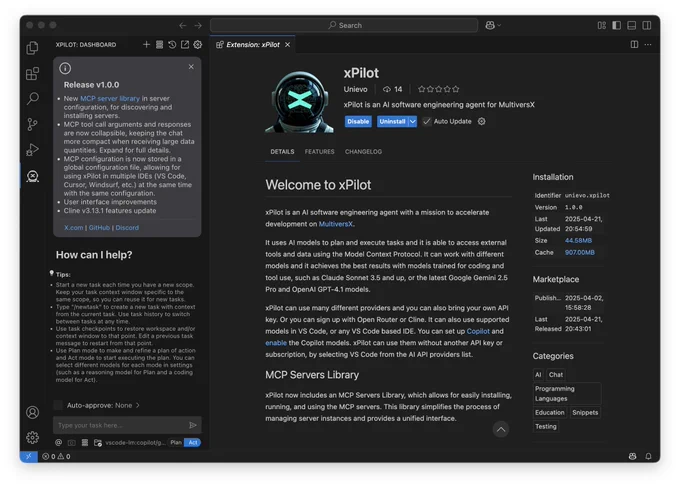
Task: Select the Chat category tag
Action: pyautogui.click(x=556, y=375)
